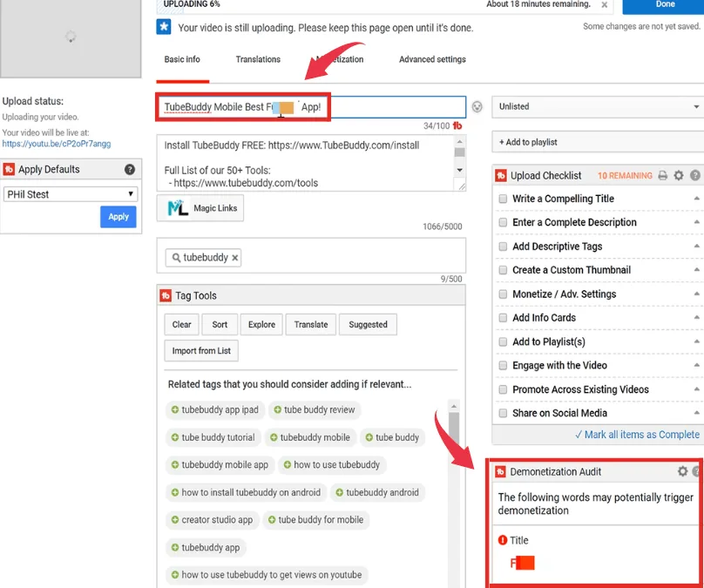Check 'Monetize / Adv. Settings' item
Screen dimensions: 704x588
point(503,294)
